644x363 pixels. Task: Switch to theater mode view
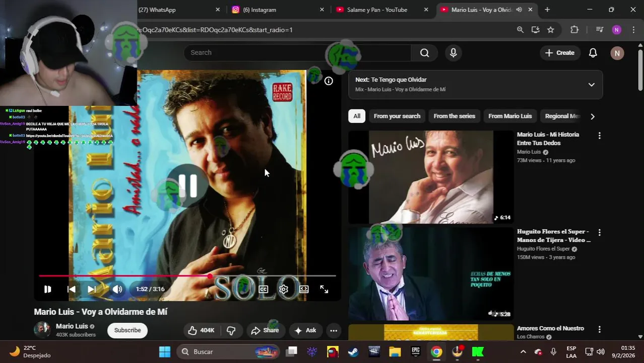click(304, 289)
